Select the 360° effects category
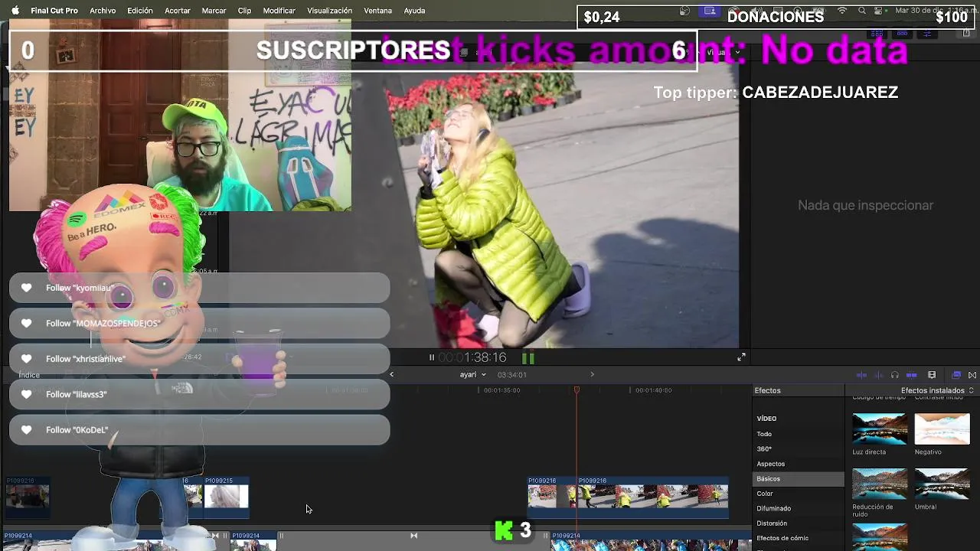 (x=764, y=448)
